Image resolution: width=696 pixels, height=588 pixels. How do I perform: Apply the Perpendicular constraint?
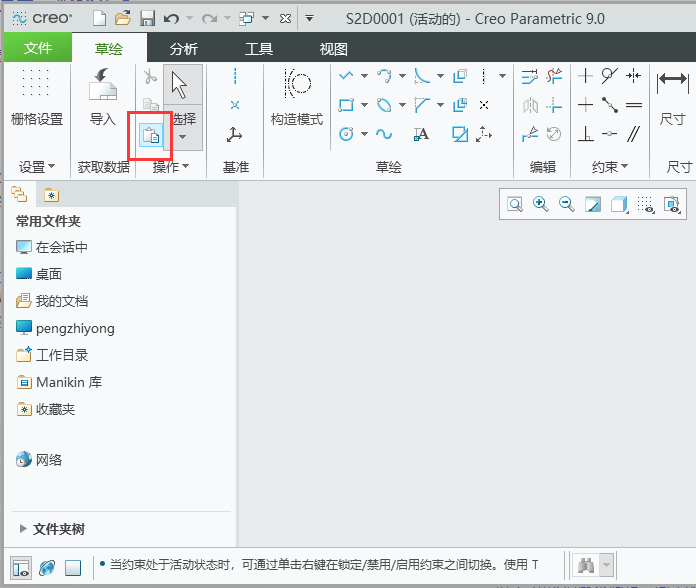click(x=586, y=134)
